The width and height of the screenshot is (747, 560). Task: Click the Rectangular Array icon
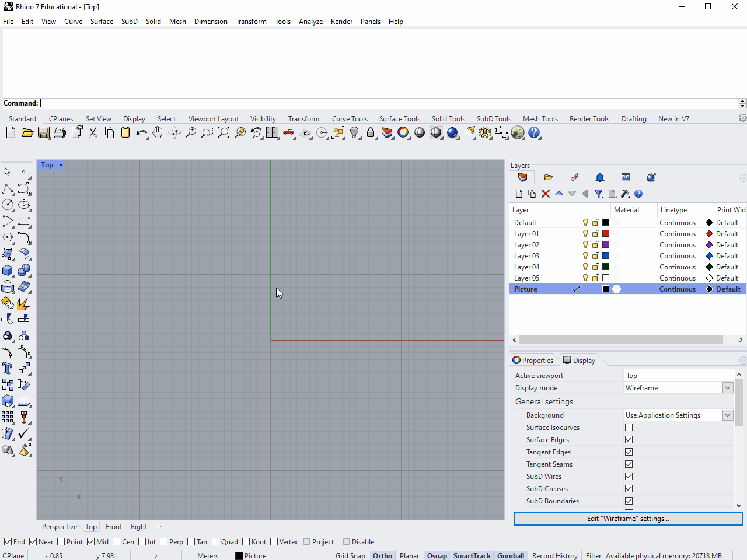click(x=8, y=417)
